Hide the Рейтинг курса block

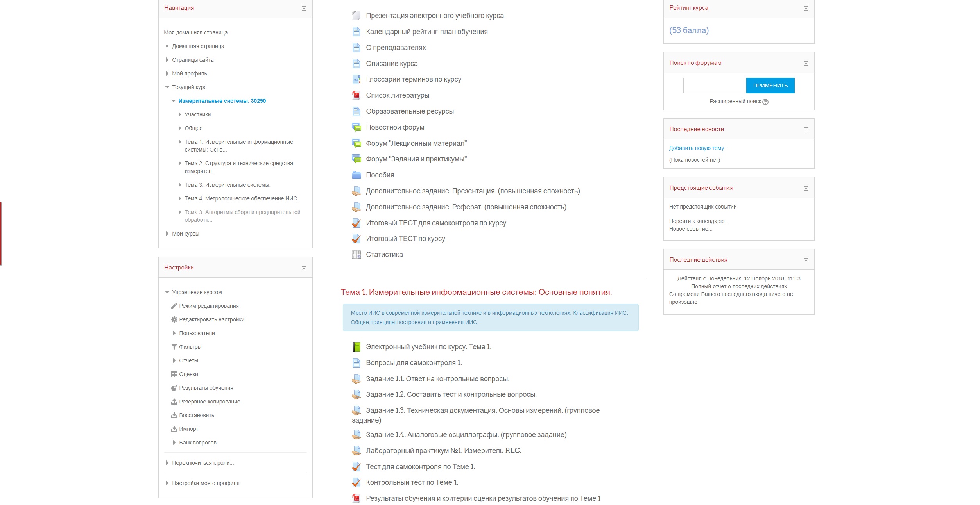point(806,8)
